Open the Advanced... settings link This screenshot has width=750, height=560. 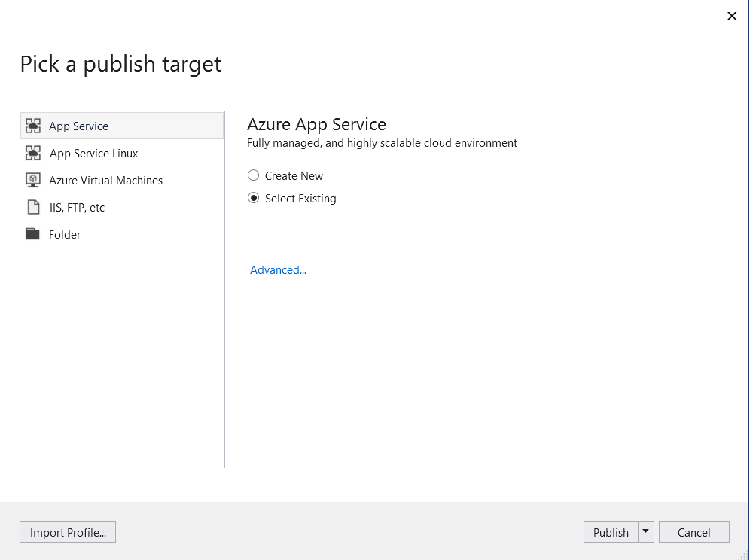point(278,270)
